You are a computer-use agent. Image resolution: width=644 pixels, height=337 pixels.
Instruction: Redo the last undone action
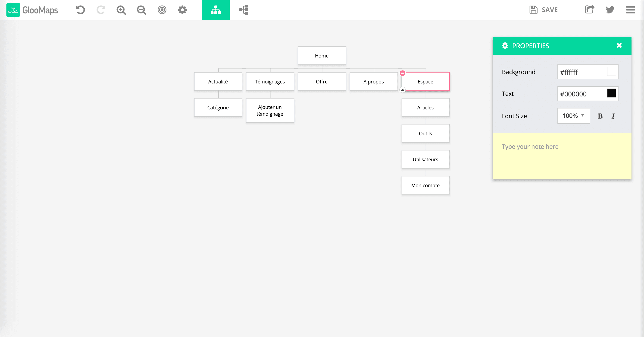point(101,10)
